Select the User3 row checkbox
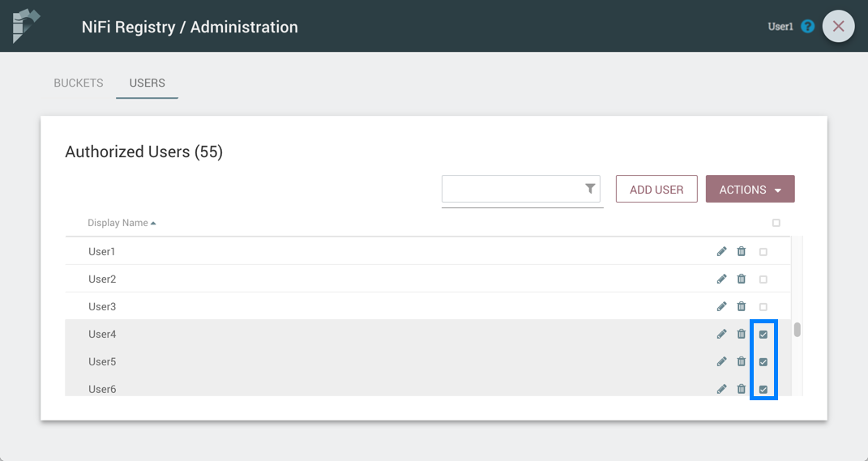This screenshot has width=868, height=461. 763,307
